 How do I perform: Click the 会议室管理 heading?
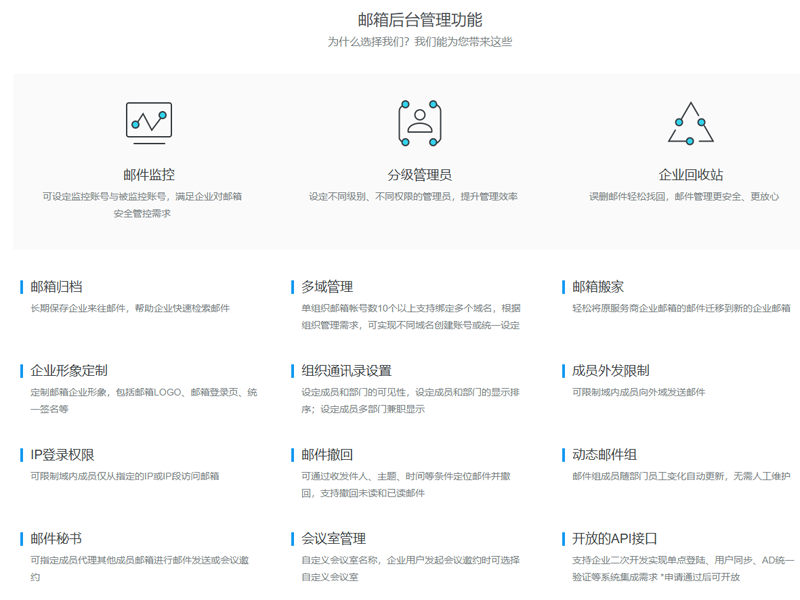tap(333, 539)
